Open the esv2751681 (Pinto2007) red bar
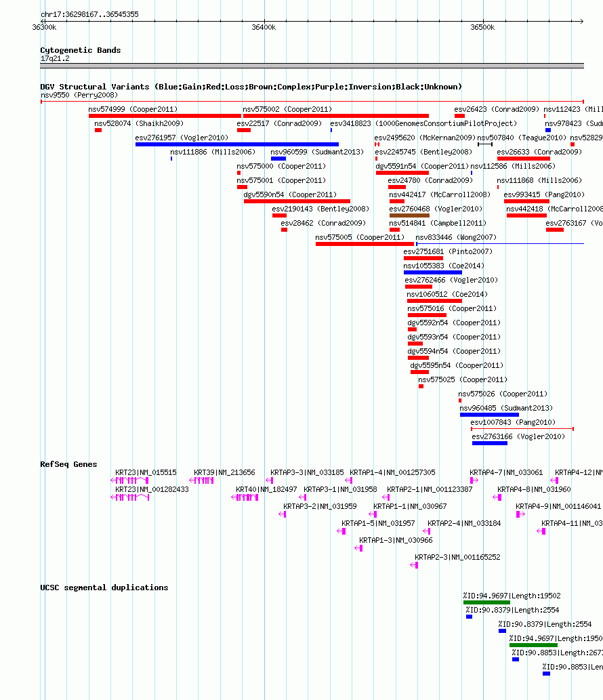The height and width of the screenshot is (700, 603). tap(423, 258)
